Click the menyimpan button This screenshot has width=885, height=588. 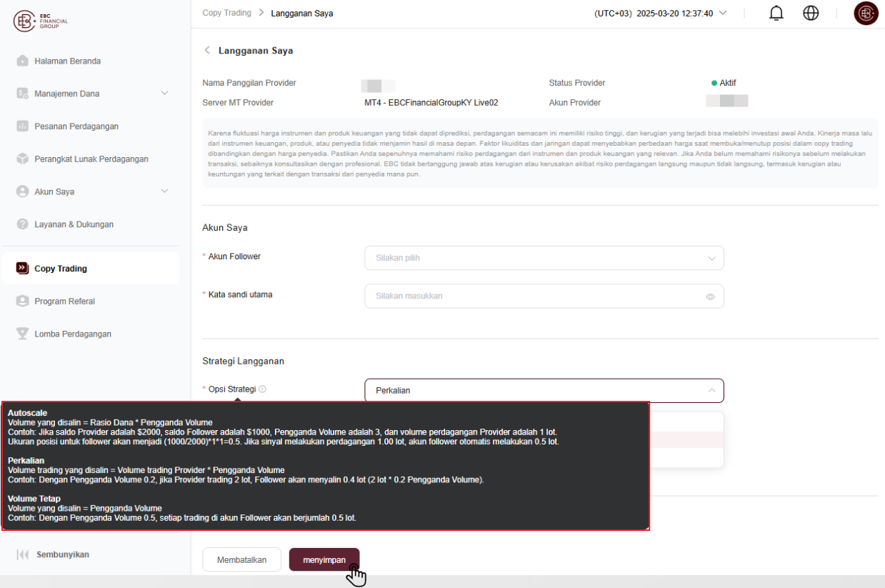click(x=324, y=559)
